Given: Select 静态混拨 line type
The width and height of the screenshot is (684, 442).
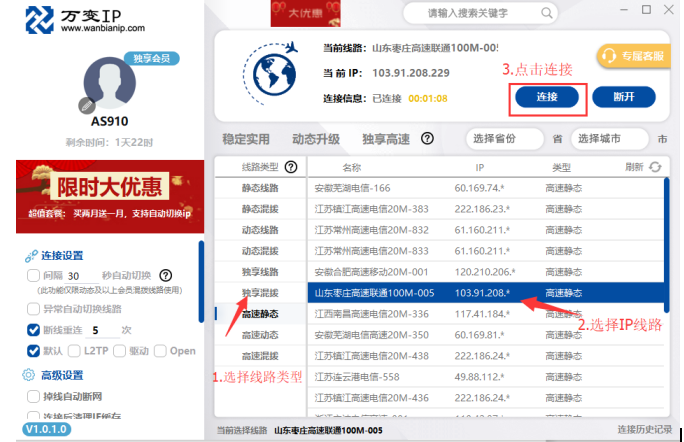Looking at the screenshot, I should pos(260,209).
